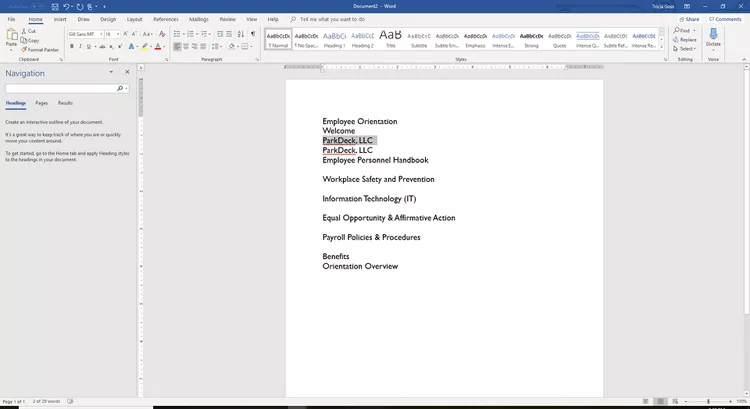Toggle underline formatting
Image resolution: width=750 pixels, height=409 pixels.
pyautogui.click(x=88, y=46)
